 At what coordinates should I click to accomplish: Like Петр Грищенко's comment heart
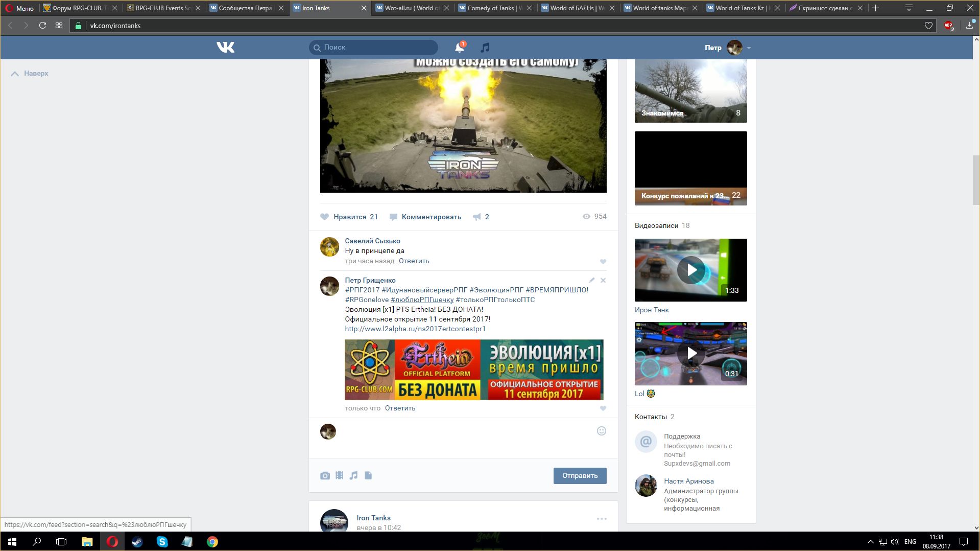coord(603,408)
